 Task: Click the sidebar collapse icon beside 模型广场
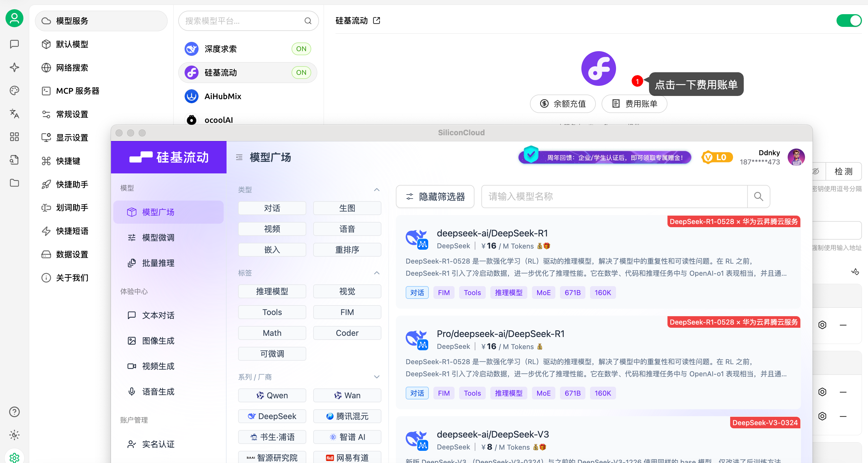pyautogui.click(x=239, y=157)
